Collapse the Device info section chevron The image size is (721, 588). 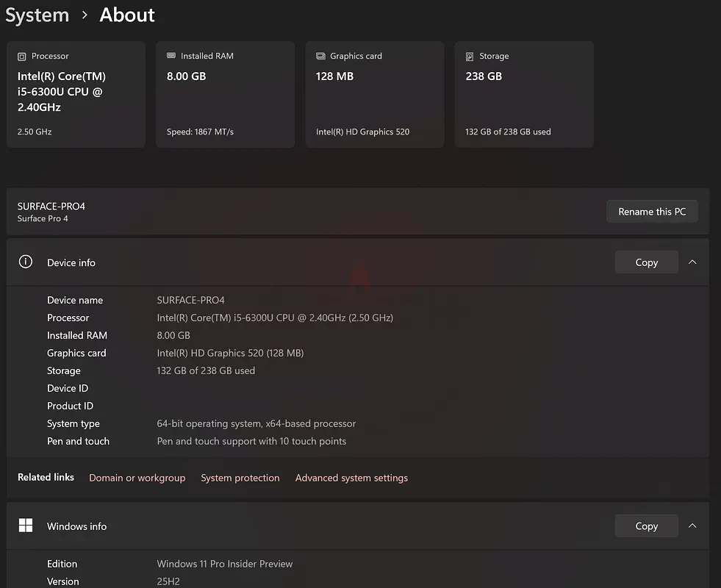692,262
